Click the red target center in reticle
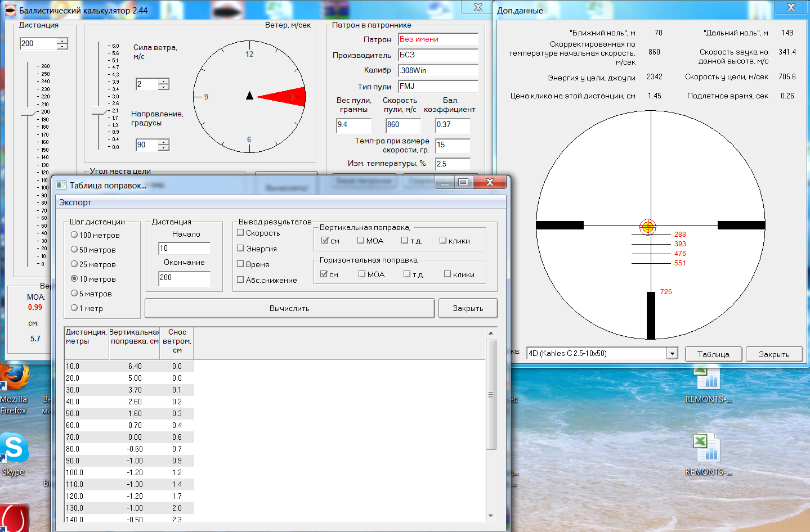Viewport: 810px width, 532px height. point(648,227)
